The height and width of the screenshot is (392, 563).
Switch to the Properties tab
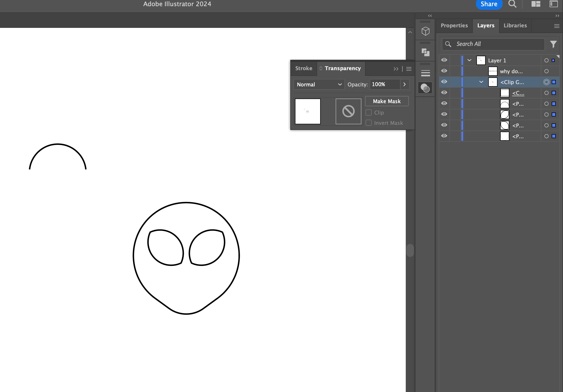click(x=454, y=26)
